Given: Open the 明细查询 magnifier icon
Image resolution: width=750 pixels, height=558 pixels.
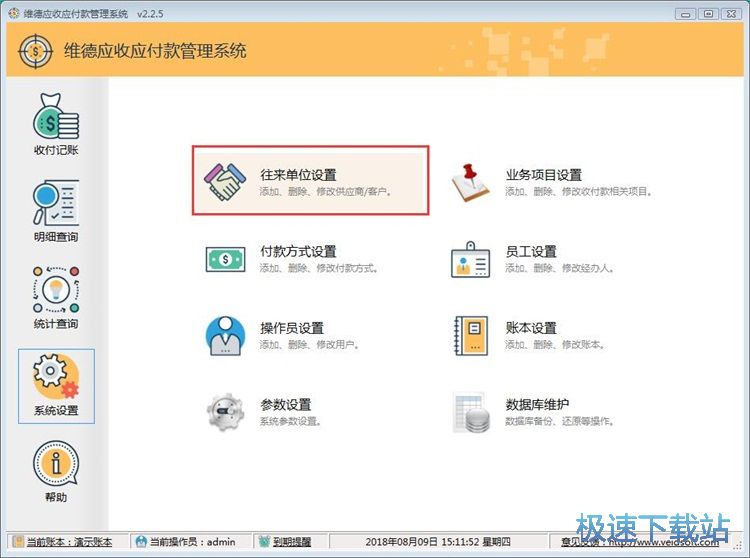Looking at the screenshot, I should [56, 203].
